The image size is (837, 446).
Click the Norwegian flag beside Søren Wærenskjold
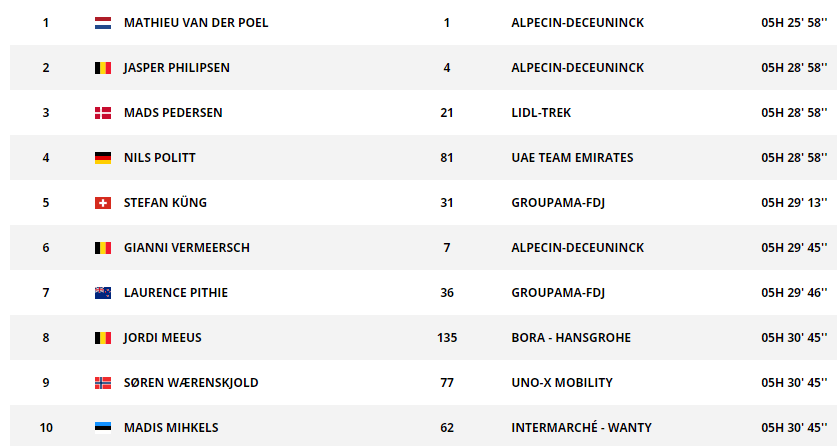coord(102,383)
